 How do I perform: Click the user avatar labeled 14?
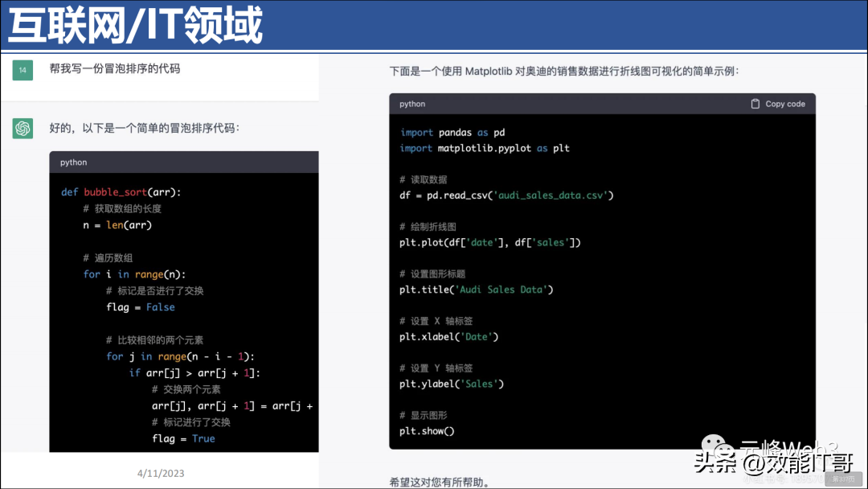pos(22,70)
